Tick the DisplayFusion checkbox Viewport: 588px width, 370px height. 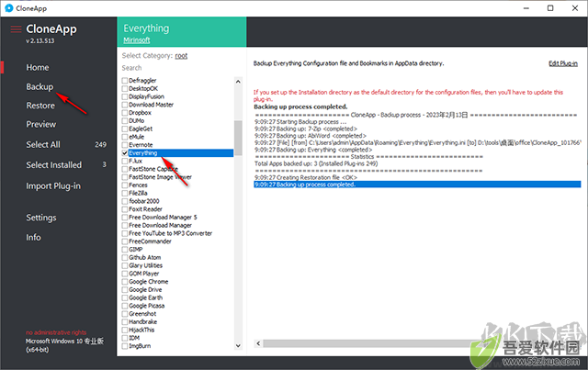125,96
